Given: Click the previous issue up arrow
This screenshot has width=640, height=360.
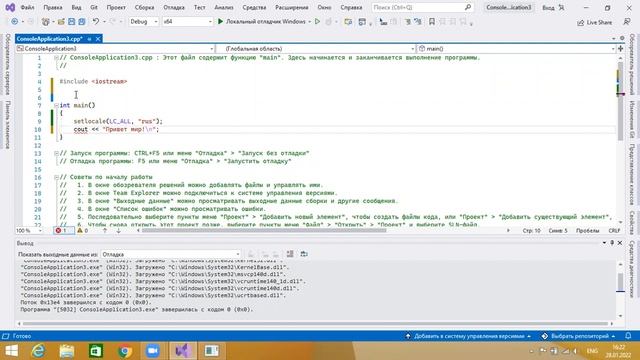Looking at the screenshot, I should (105, 231).
